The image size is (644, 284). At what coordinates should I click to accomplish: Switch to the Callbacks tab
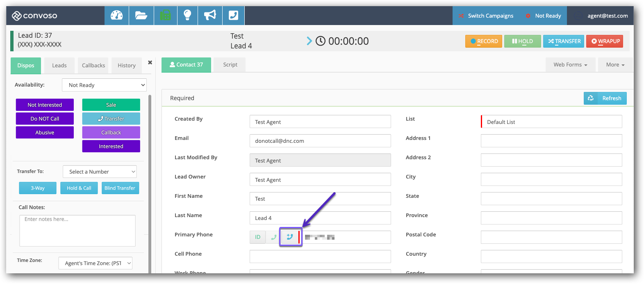tap(93, 65)
